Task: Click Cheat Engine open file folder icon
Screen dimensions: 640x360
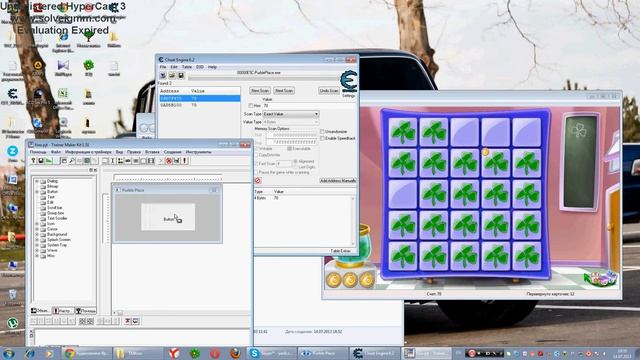Action: 172,76
